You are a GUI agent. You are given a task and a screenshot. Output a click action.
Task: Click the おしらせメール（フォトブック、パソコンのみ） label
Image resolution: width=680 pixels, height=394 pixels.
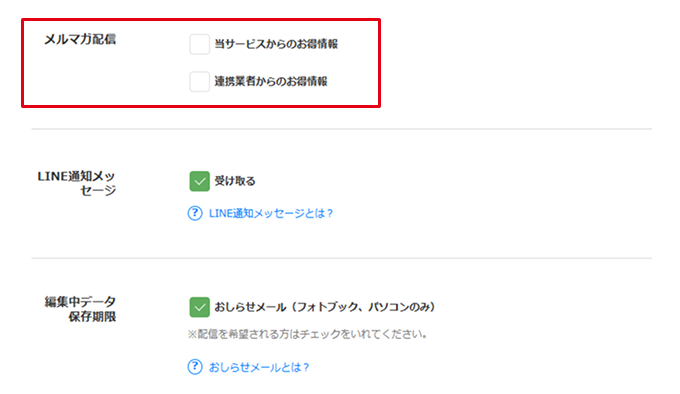pos(325,307)
